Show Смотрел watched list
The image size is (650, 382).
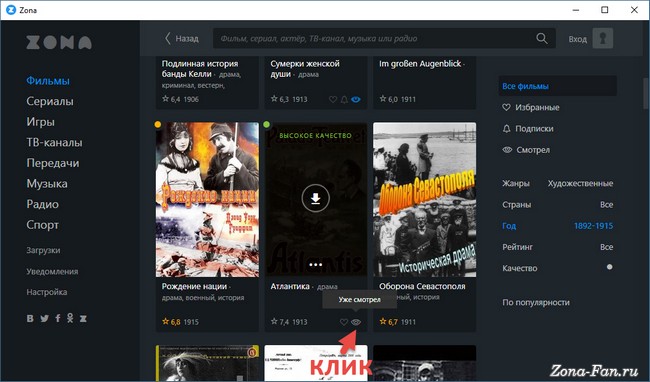coord(533,150)
